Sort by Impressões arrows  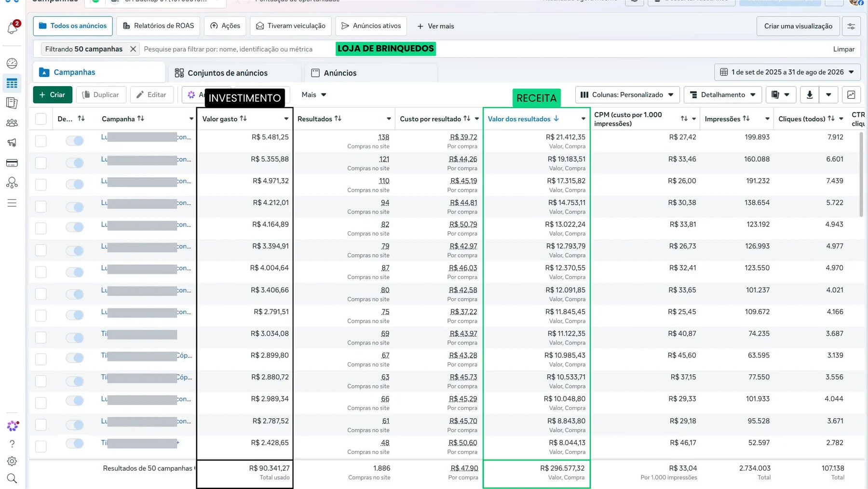click(x=746, y=119)
